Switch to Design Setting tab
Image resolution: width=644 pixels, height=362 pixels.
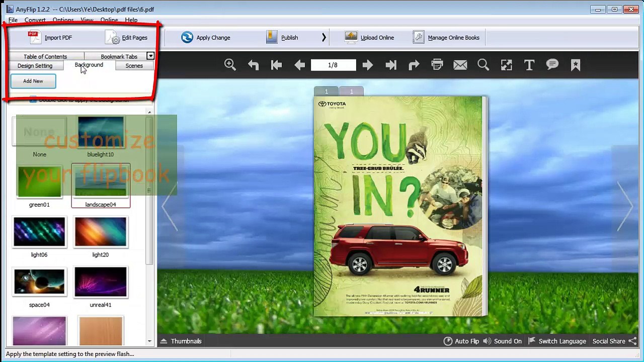point(35,66)
